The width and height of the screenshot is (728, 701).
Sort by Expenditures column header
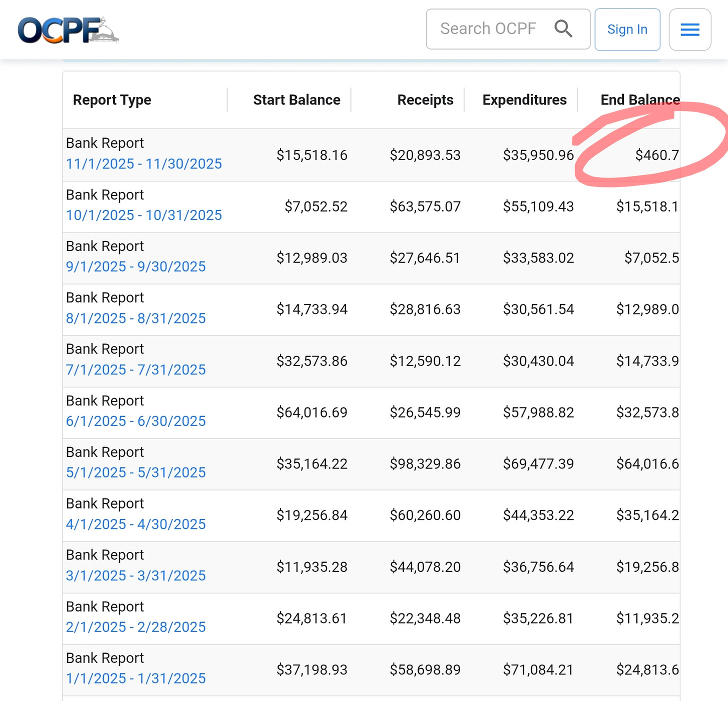coord(524,100)
